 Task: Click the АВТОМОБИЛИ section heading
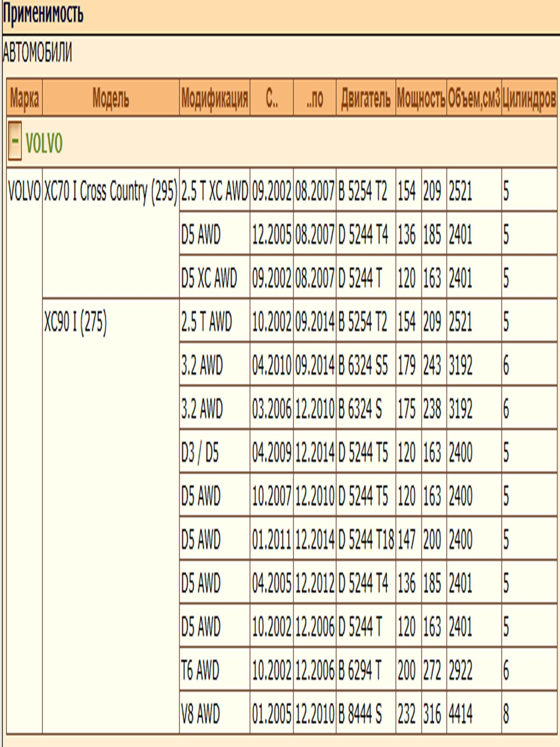coord(37,53)
